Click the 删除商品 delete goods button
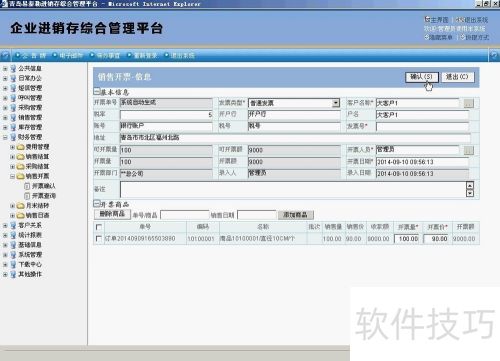The image size is (500, 361). click(112, 214)
